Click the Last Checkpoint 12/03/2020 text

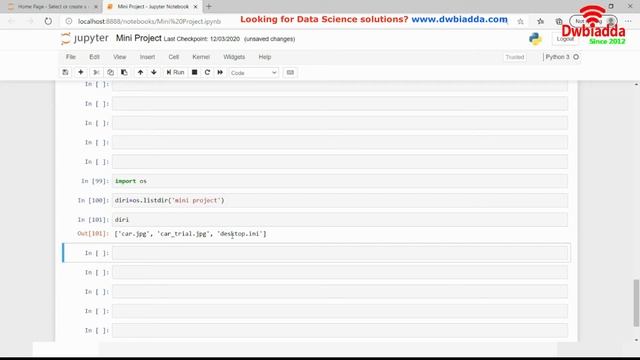[x=202, y=39]
